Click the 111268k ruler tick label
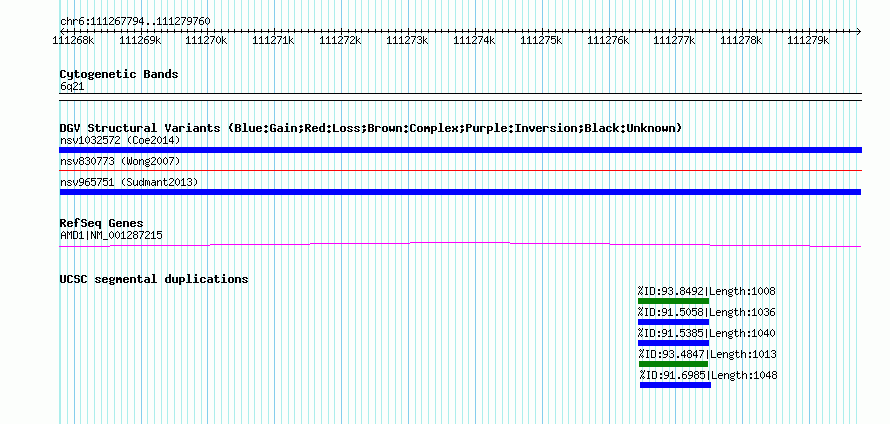Screen dimensions: 890x424 (73, 40)
